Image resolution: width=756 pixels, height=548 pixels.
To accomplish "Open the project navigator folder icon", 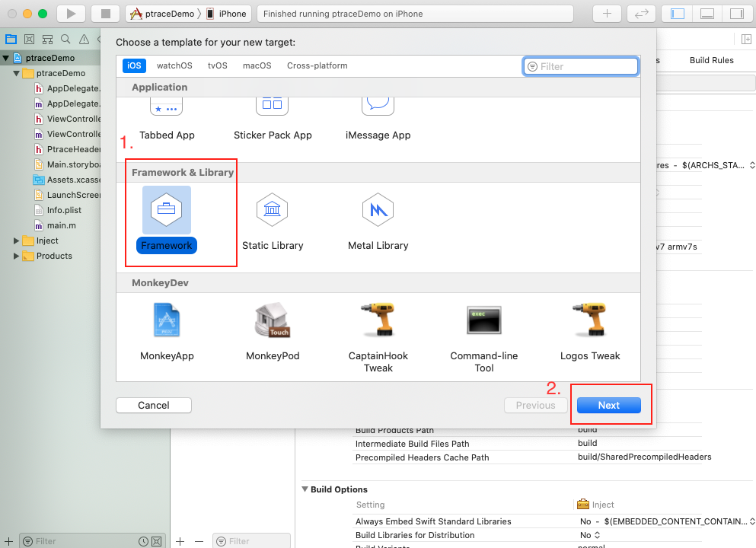I will (11, 40).
